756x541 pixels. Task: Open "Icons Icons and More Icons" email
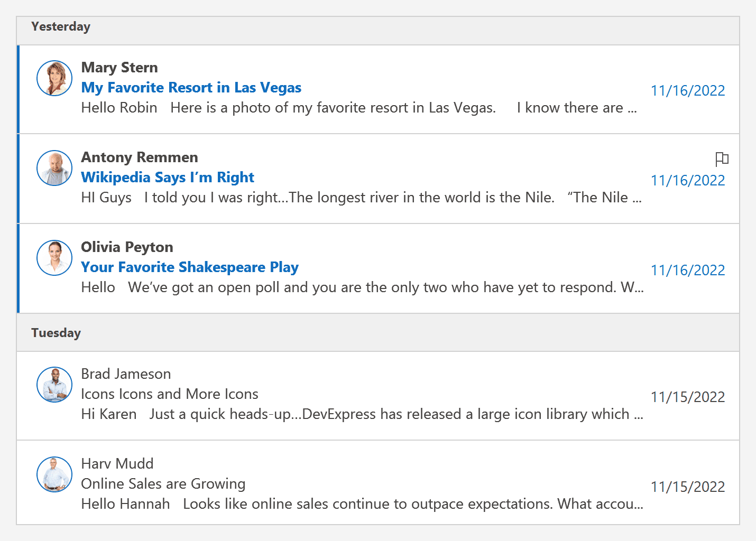tap(170, 394)
